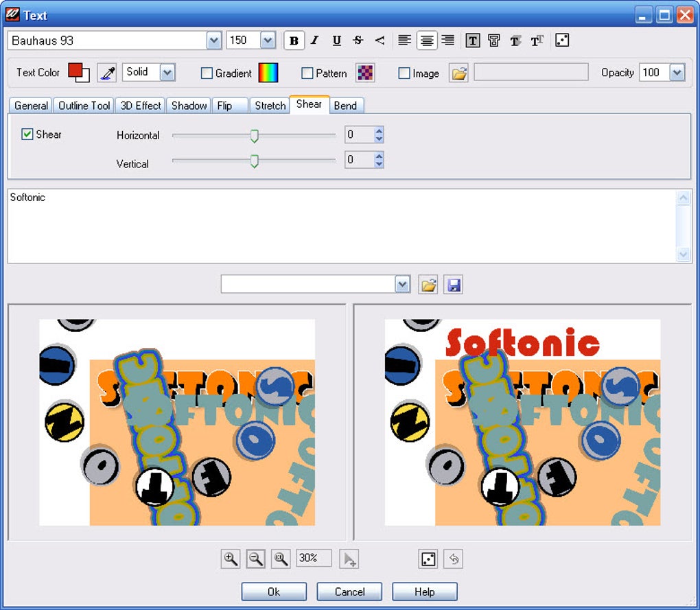Open the checkered pattern swatch
Viewport: 700px width, 610px height.
364,73
